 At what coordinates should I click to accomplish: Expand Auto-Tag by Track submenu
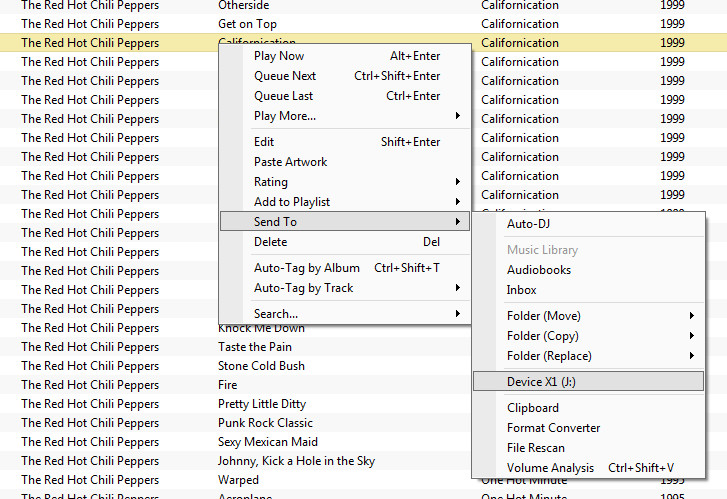click(345, 288)
